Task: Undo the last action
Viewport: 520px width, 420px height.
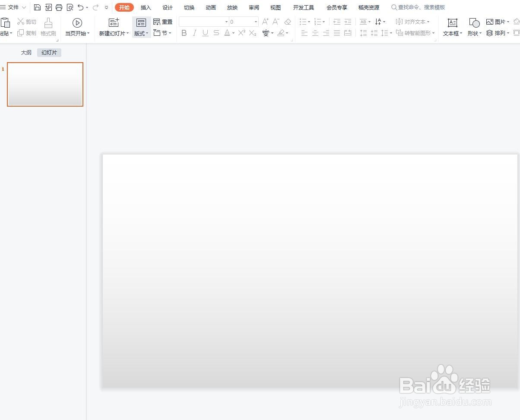Action: point(80,7)
